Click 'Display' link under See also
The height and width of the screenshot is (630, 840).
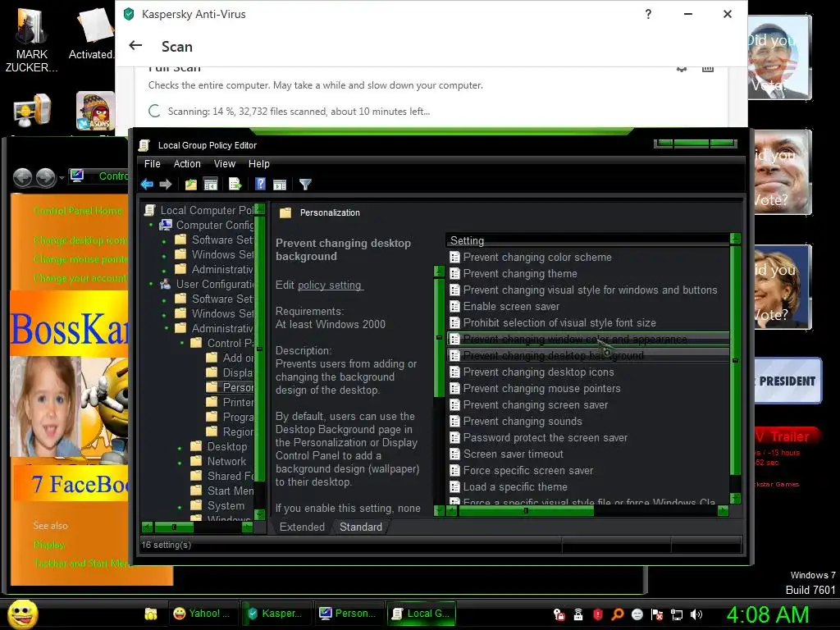(49, 545)
